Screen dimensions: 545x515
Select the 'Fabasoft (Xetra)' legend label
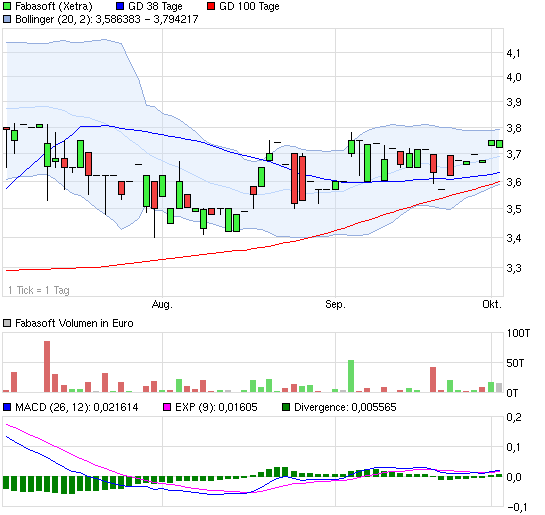(x=54, y=6)
